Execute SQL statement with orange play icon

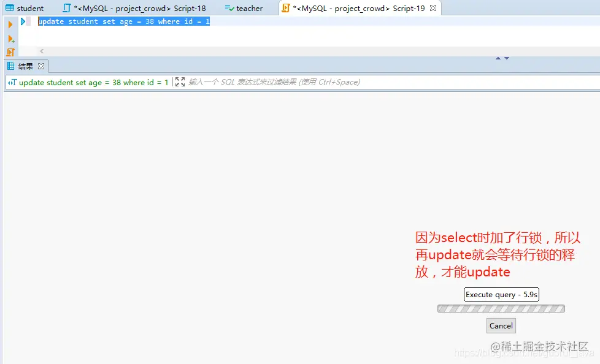[x=10, y=25]
